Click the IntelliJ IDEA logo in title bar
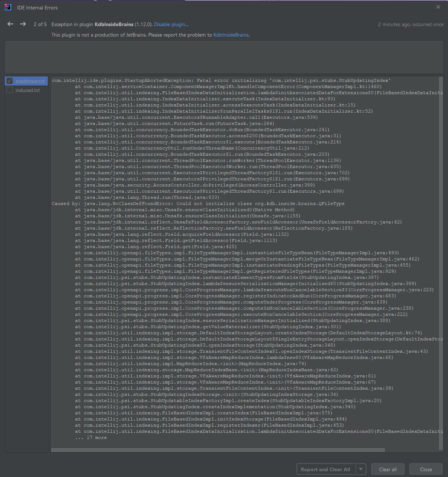The image size is (448, 477). 8,7
